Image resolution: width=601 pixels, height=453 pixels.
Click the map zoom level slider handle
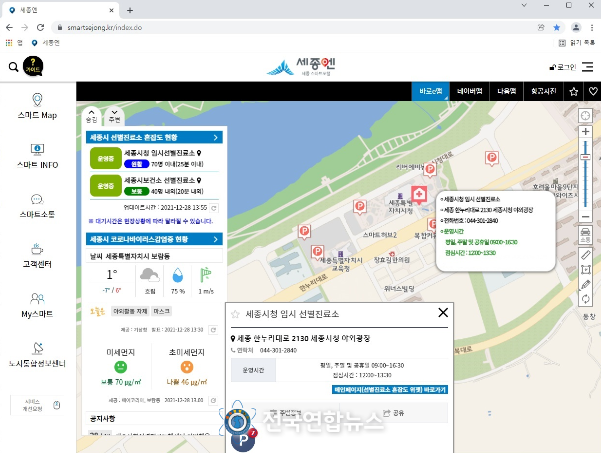coord(585,157)
